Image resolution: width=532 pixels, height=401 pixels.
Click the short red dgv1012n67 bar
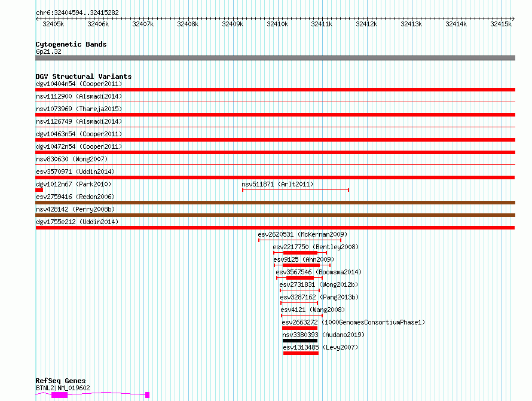click(39, 190)
